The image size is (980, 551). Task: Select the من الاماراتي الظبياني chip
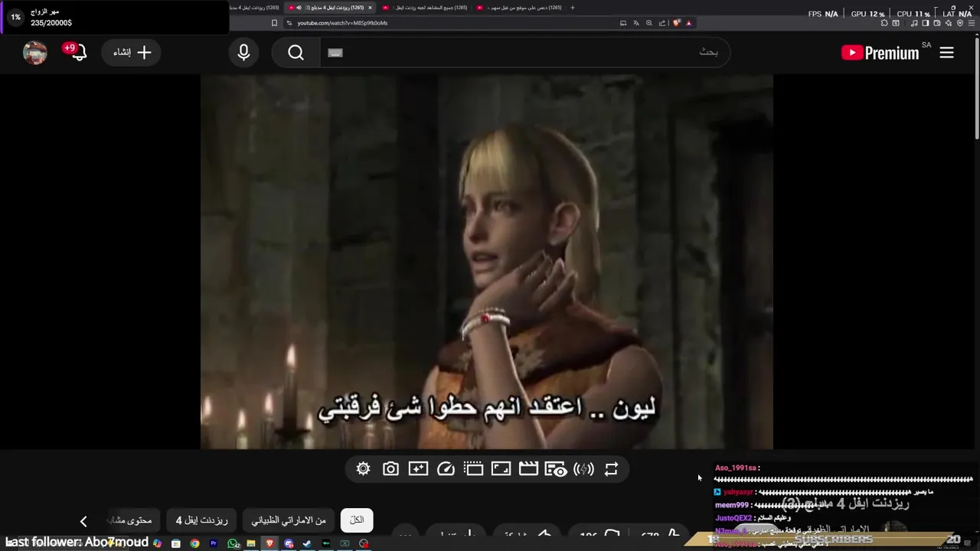[x=289, y=520]
